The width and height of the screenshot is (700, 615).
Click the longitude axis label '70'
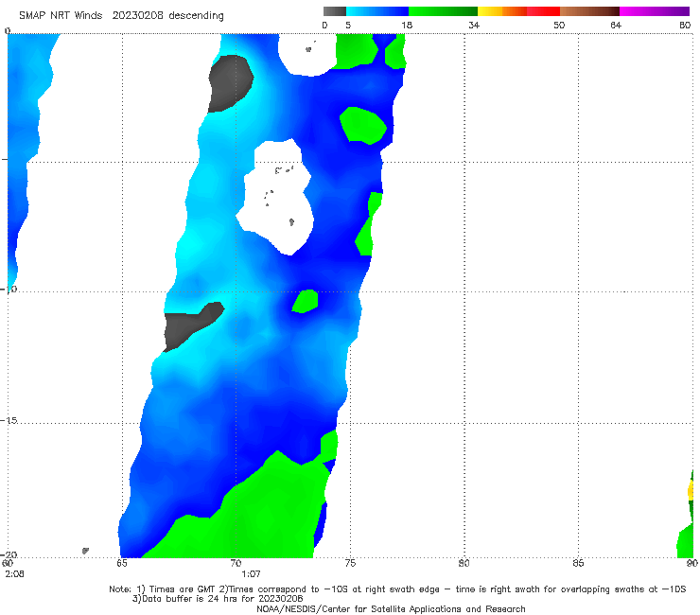coord(236,563)
